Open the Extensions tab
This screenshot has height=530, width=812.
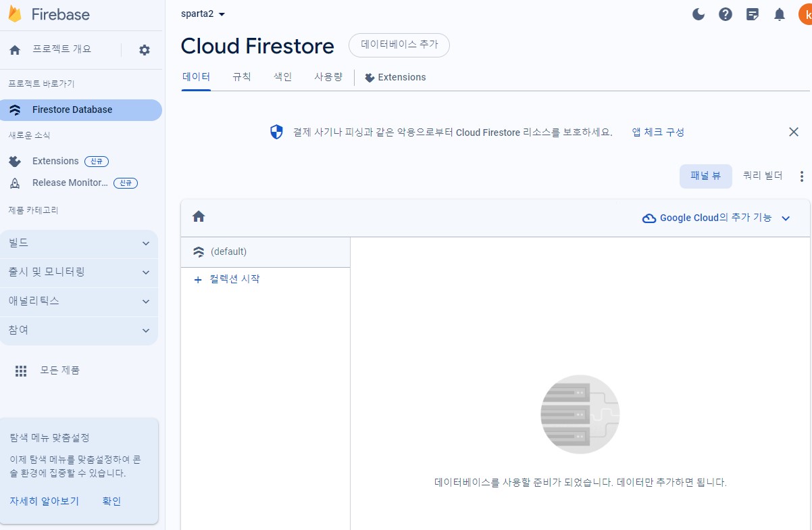395,77
